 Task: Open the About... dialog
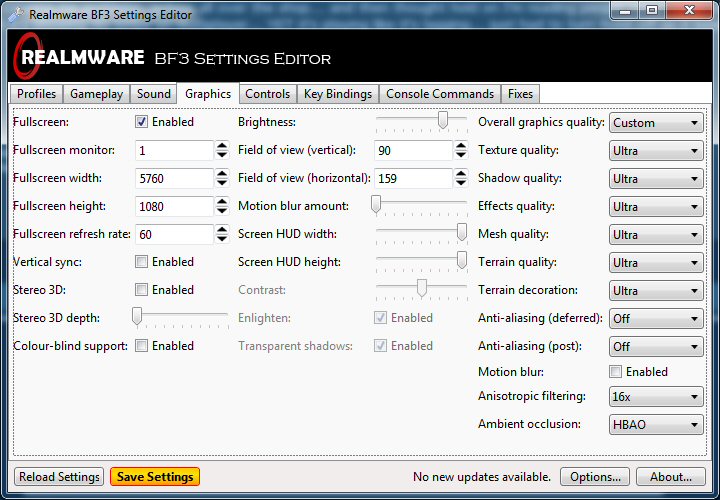click(x=671, y=477)
